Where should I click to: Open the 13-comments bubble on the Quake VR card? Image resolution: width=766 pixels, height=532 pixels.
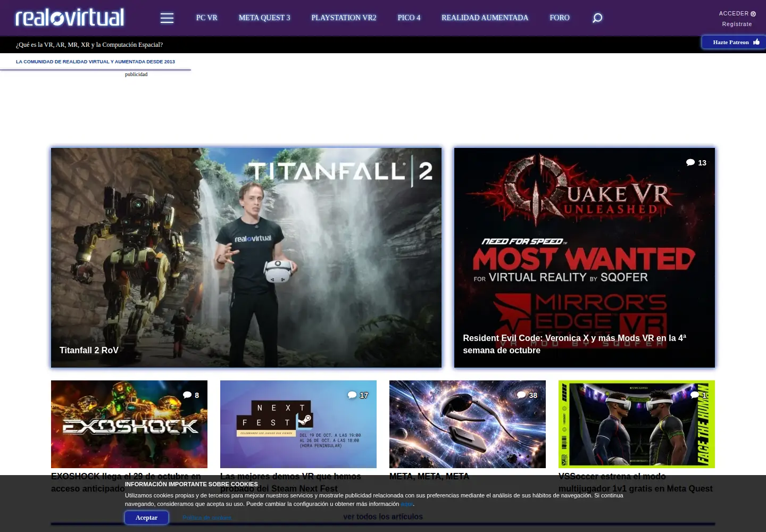(x=696, y=163)
